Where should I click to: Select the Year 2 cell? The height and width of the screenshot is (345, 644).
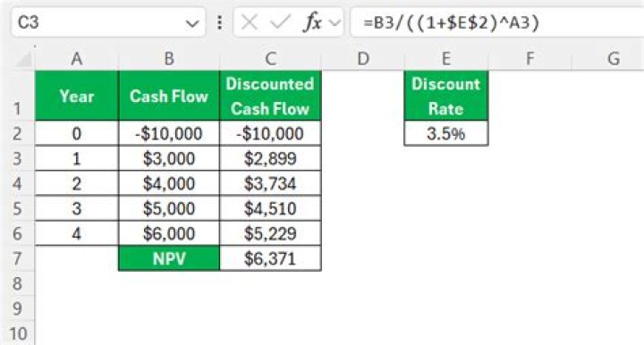[x=77, y=183]
